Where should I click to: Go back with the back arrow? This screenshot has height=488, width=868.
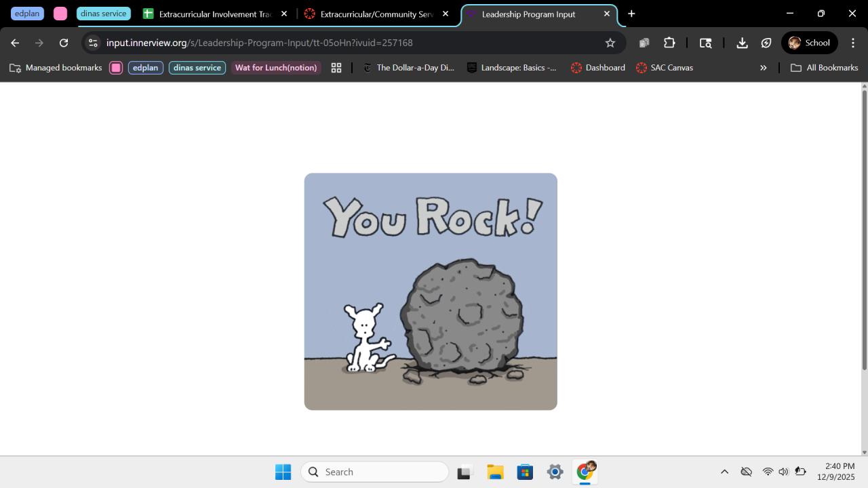15,43
